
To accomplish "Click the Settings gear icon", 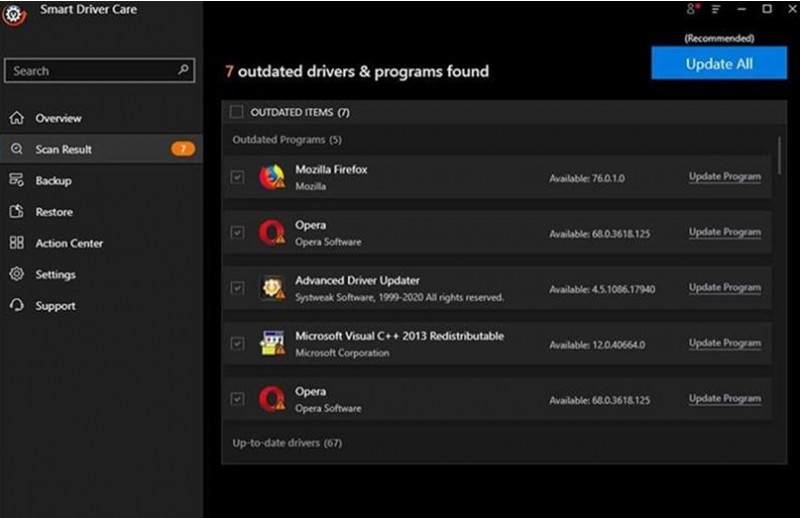I will tap(16, 274).
